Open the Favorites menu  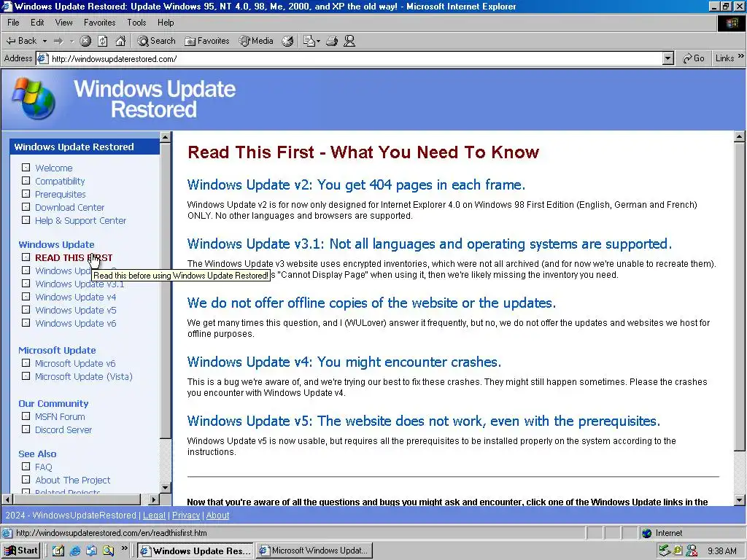(99, 23)
